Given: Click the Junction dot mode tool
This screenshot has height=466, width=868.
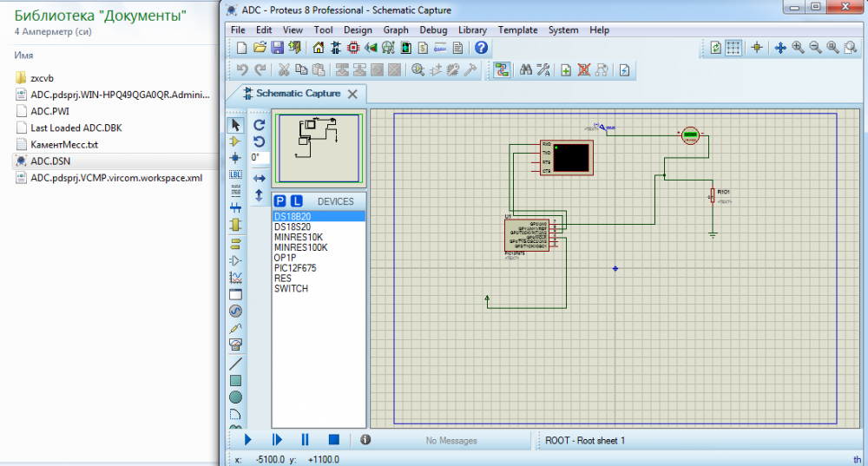Looking at the screenshot, I should (235, 158).
